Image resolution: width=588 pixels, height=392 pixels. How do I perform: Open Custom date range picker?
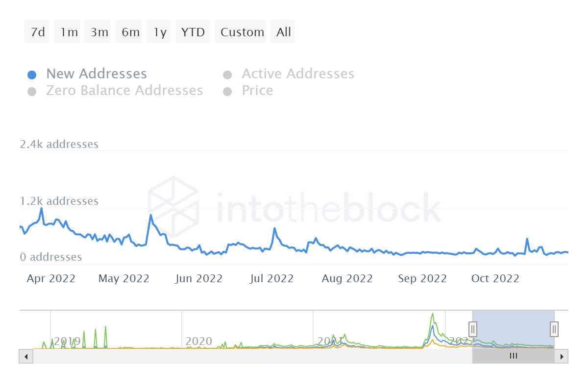pos(241,32)
